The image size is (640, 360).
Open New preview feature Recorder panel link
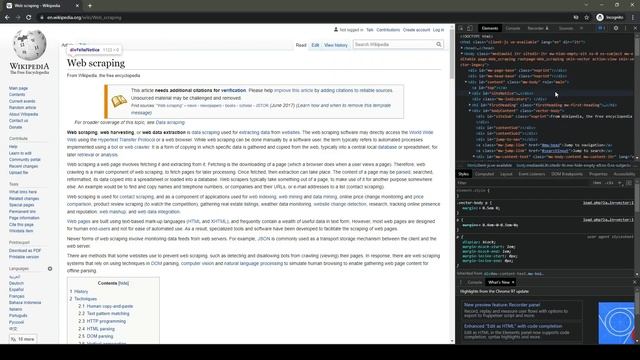[x=502, y=305]
